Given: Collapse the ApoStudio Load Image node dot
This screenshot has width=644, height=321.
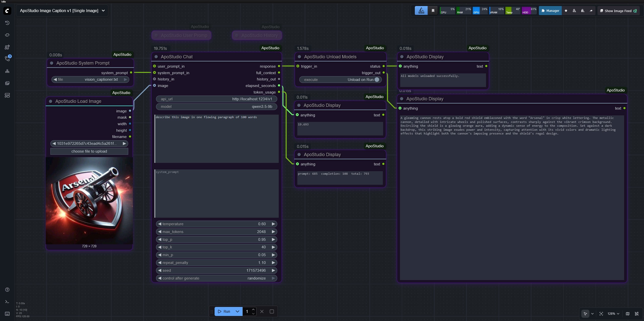Looking at the screenshot, I should coord(51,101).
